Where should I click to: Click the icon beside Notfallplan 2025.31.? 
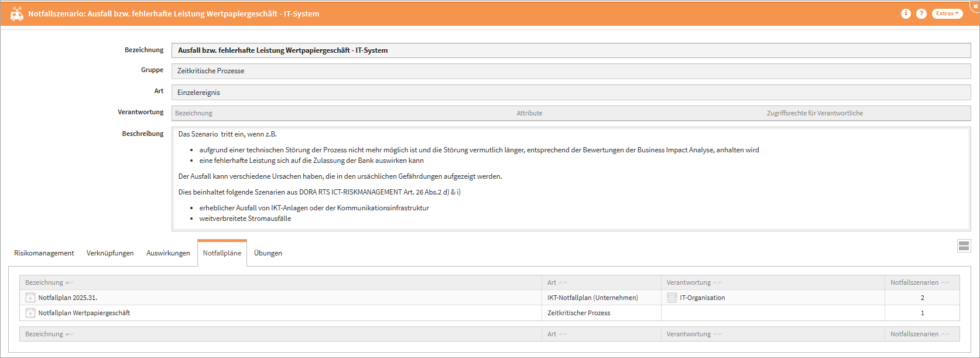30,298
